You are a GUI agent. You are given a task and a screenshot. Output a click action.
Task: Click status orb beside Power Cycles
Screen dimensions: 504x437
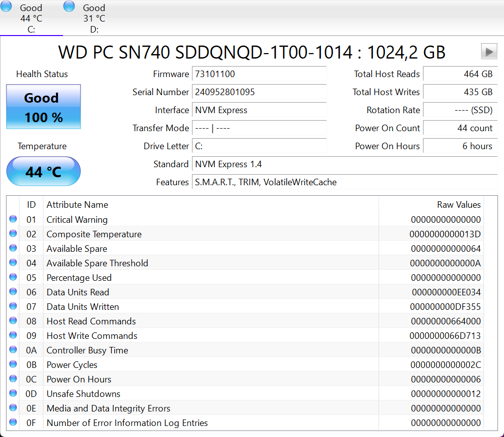click(13, 364)
